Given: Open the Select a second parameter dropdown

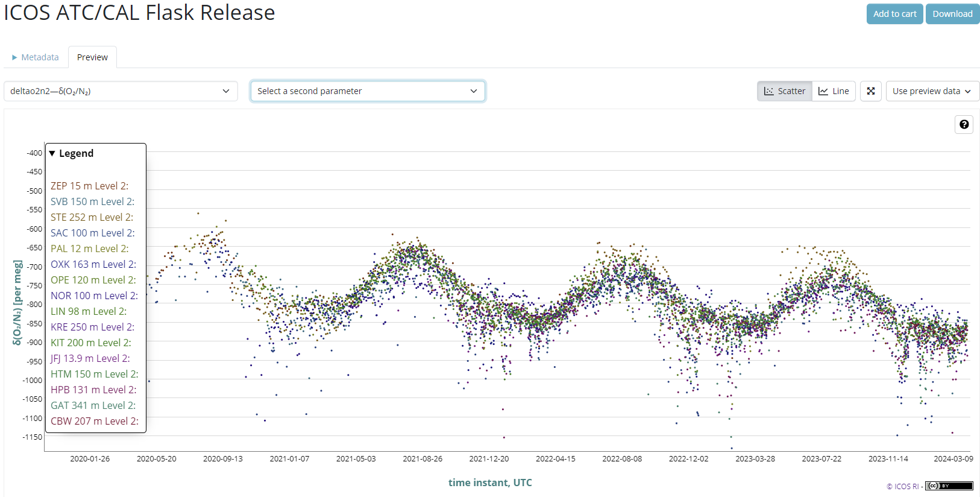Looking at the screenshot, I should point(368,91).
